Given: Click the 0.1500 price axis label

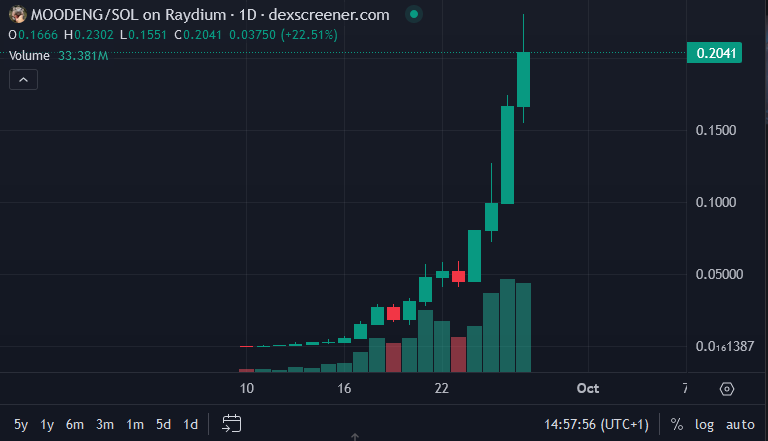Looking at the screenshot, I should [x=716, y=130].
